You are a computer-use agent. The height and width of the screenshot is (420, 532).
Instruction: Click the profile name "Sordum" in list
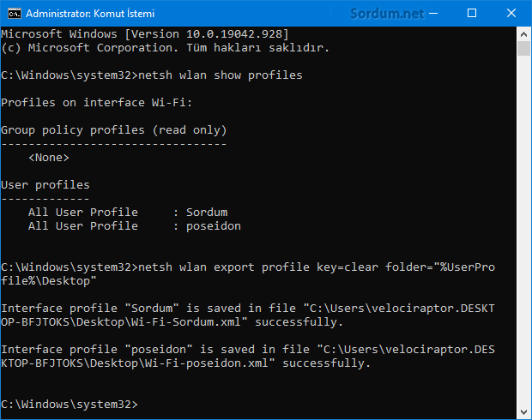(x=207, y=213)
